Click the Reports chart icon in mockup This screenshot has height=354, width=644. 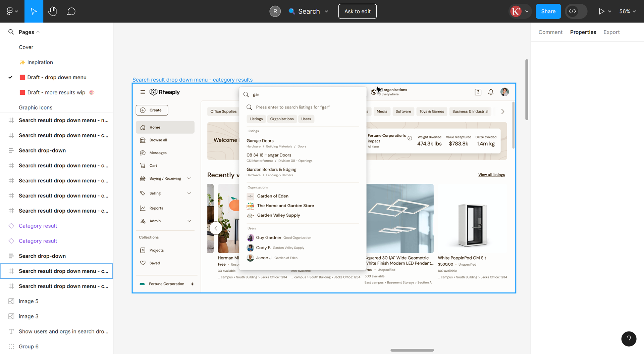point(143,208)
